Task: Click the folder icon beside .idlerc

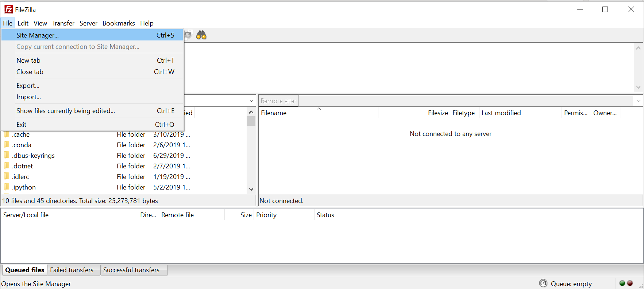Action: [7, 176]
